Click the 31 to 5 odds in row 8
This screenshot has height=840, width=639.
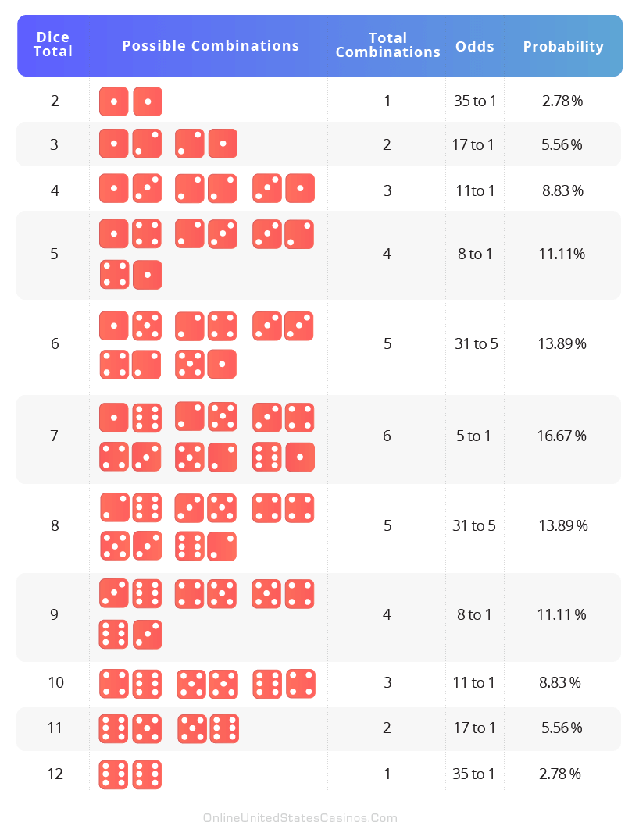[474, 525]
